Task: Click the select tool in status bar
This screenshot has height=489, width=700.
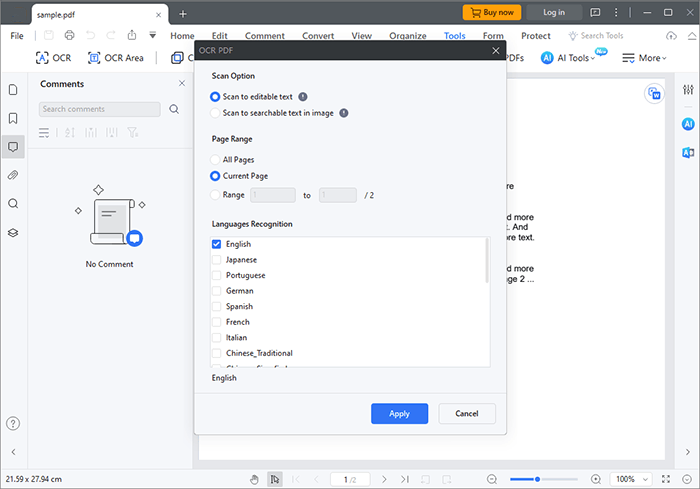Action: point(275,479)
